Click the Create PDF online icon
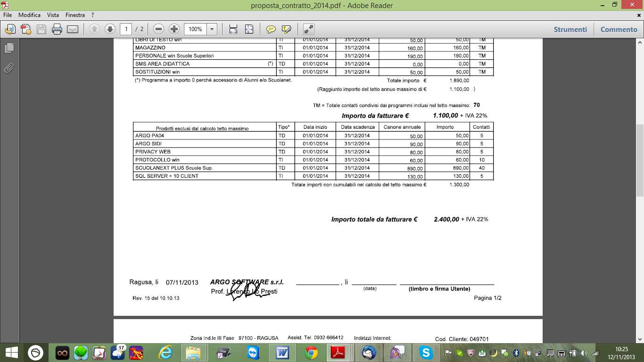Screen dimensions: 644x362 [10, 29]
